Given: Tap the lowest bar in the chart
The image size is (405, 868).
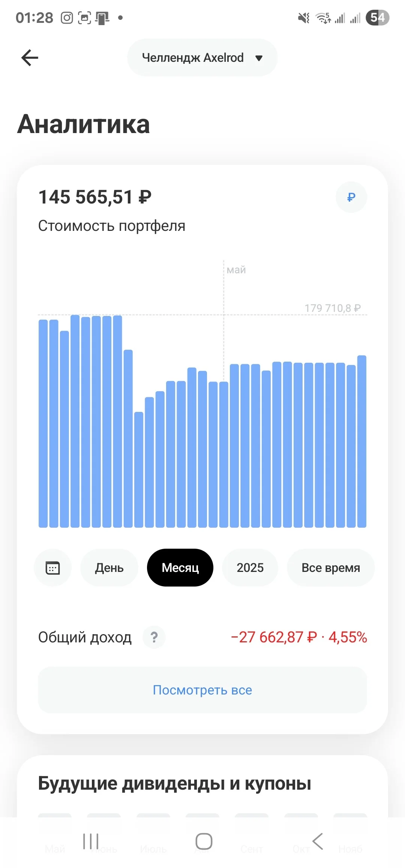Looking at the screenshot, I should tap(139, 470).
